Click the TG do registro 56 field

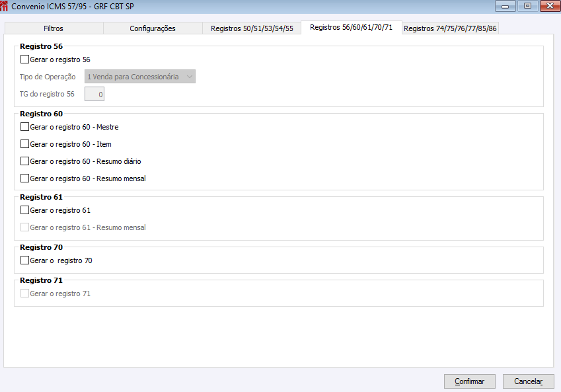[x=94, y=94]
